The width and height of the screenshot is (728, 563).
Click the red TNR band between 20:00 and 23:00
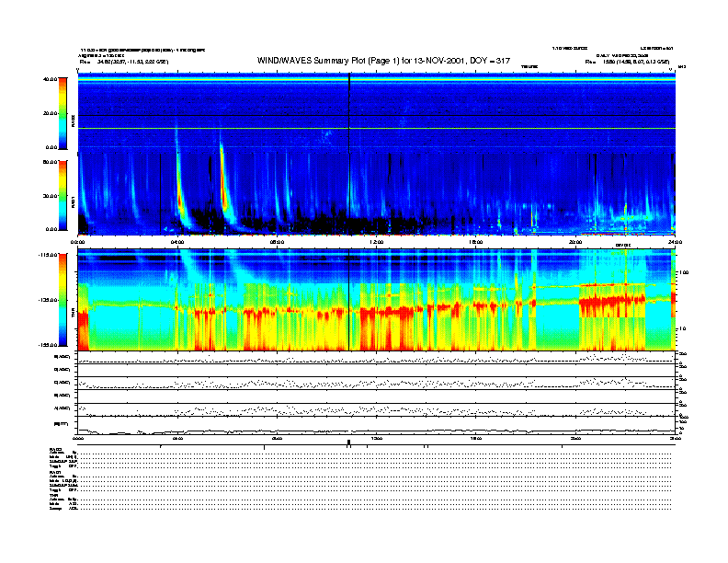tap(612, 301)
